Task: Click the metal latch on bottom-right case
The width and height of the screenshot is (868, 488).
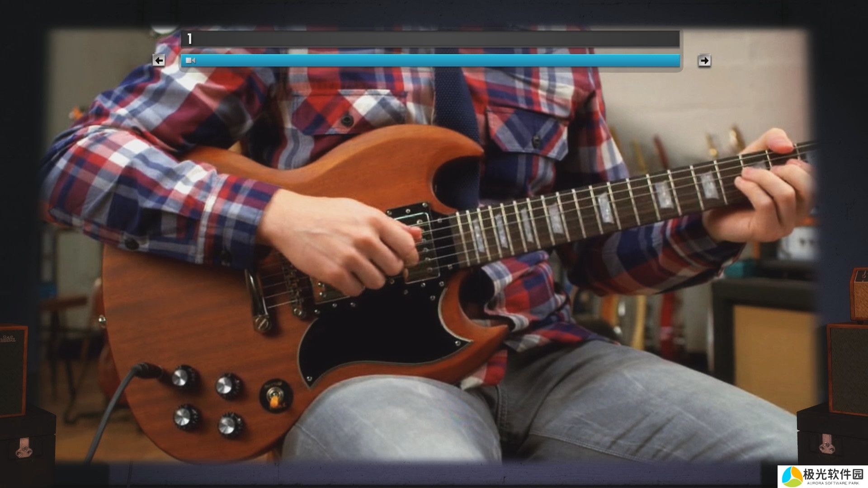Action: pos(827,444)
